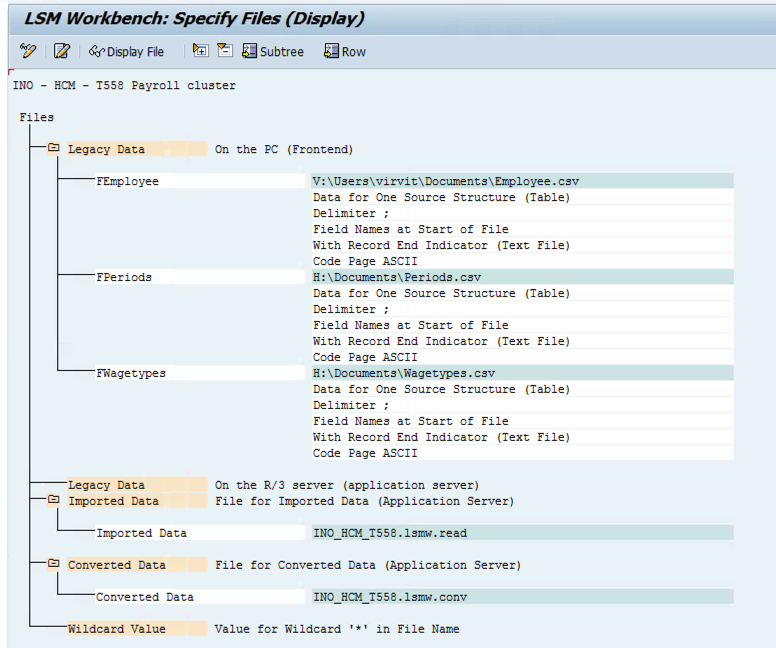Select the FEmployee file entry

[200, 181]
